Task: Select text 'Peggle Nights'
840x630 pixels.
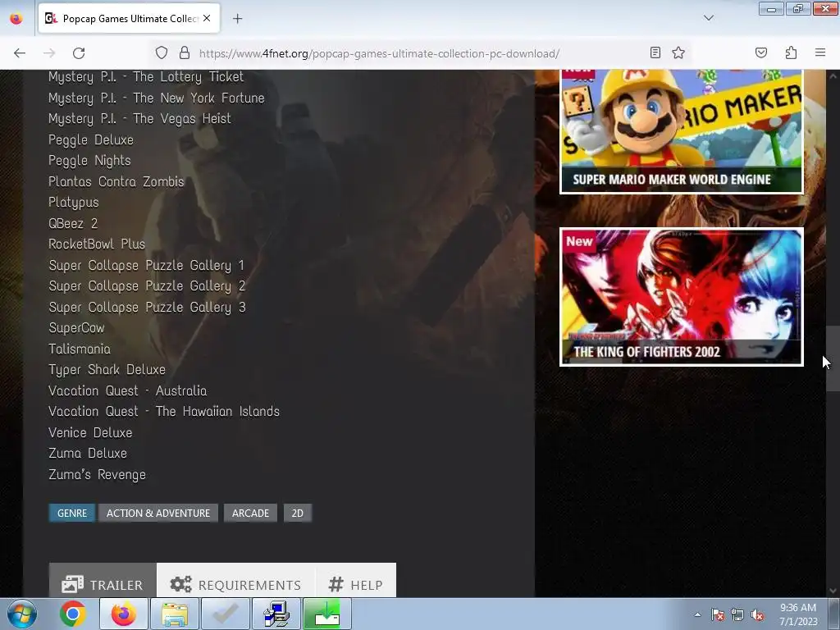Action: coord(89,161)
